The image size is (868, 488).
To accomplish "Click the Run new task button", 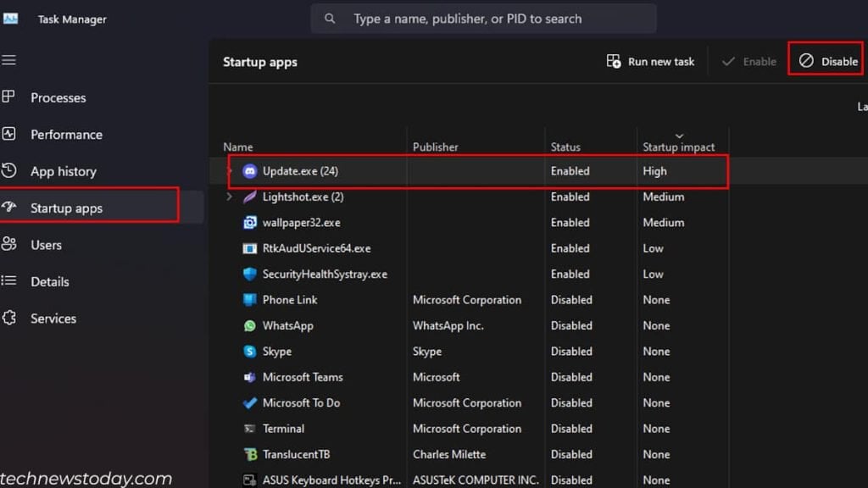I will (650, 61).
